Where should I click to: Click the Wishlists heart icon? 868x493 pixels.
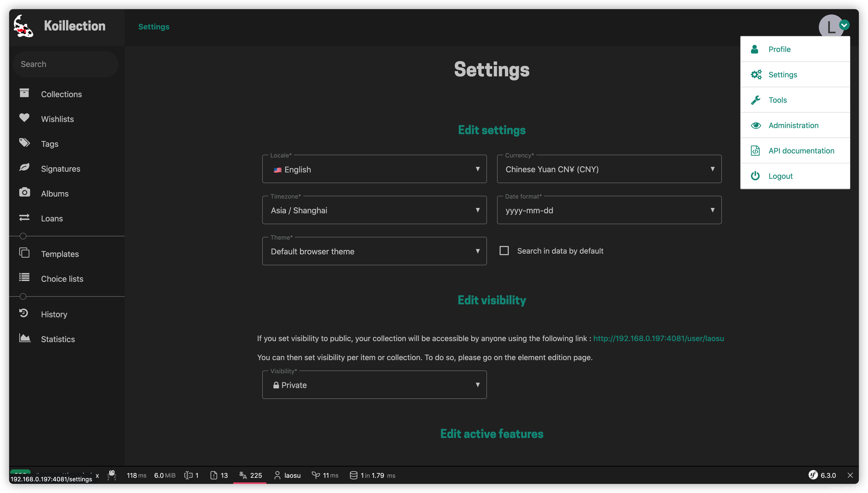click(24, 118)
